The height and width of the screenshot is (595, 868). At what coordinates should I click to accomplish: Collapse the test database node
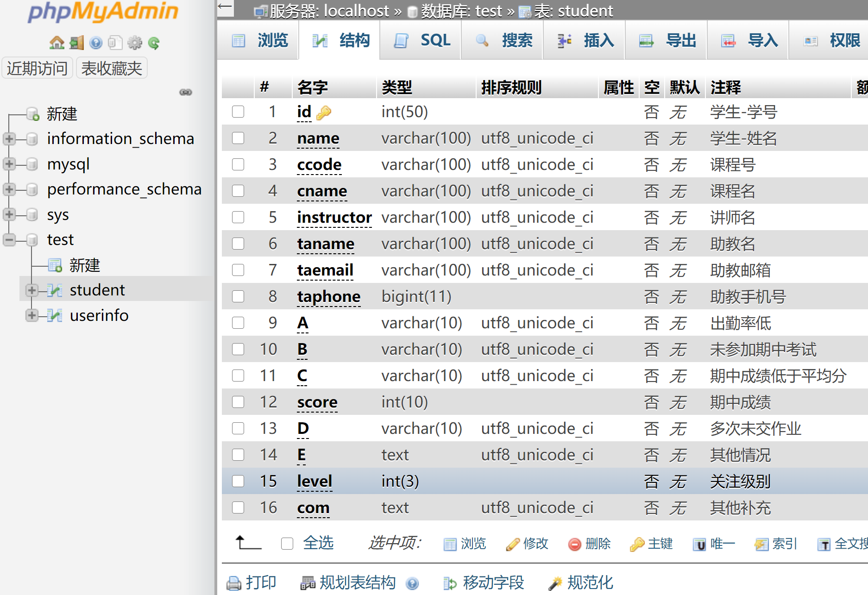point(9,240)
